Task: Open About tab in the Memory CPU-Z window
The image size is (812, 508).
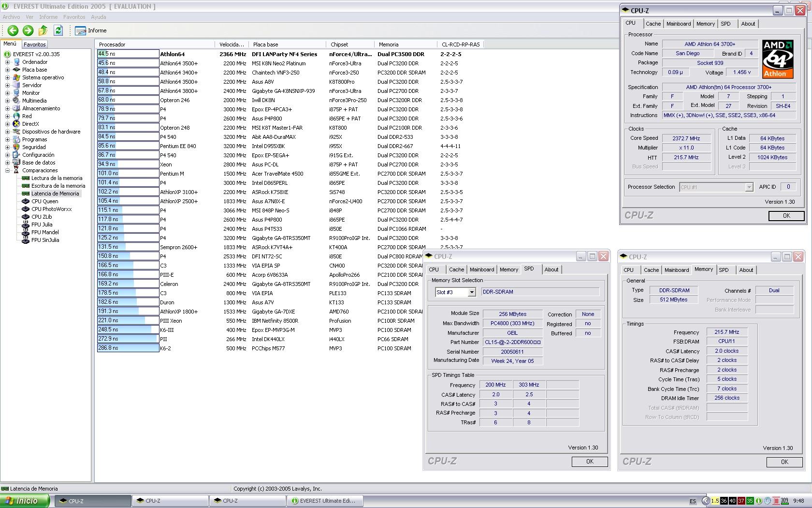Action: point(746,270)
